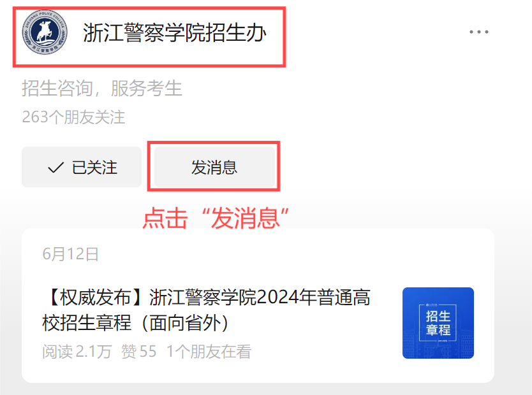The height and width of the screenshot is (395, 532).
Task: Click the 263个朋友关注 followers text
Action: (x=73, y=117)
